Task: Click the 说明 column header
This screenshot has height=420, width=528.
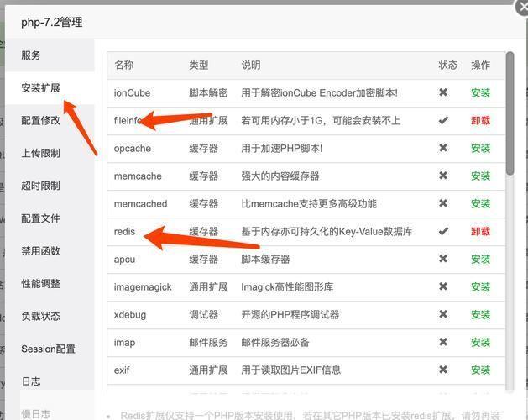Action: click(251, 65)
